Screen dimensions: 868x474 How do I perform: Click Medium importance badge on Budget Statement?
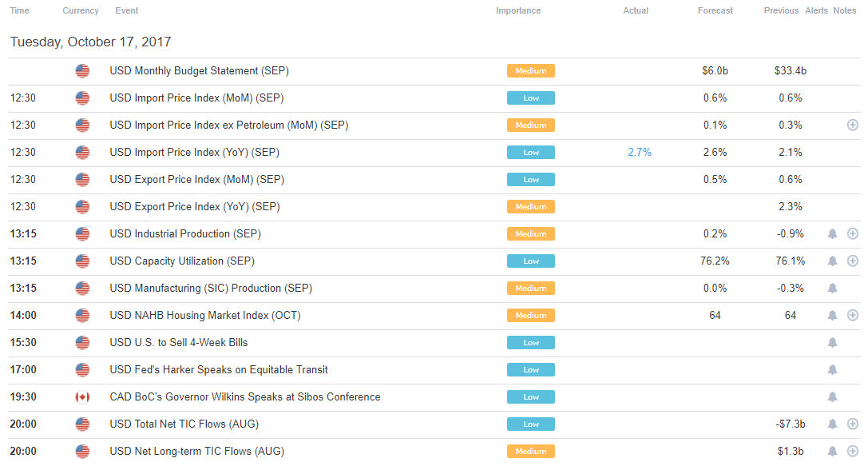pyautogui.click(x=531, y=71)
